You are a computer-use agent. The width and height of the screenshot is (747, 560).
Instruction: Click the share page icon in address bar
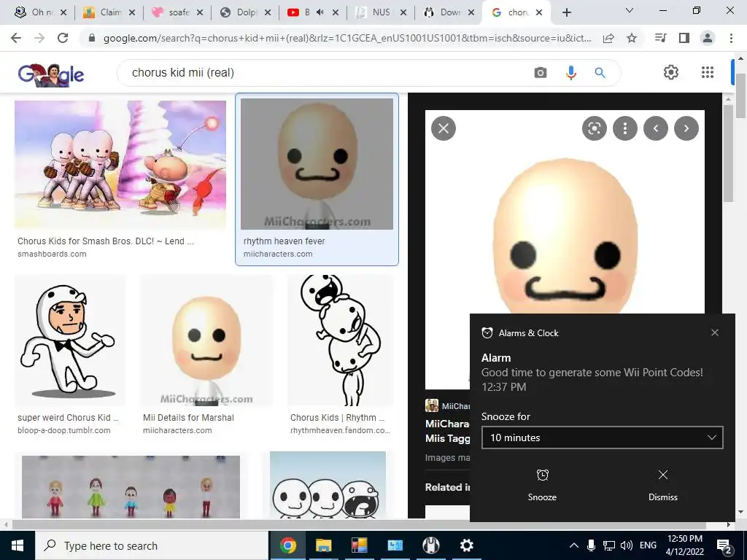[608, 38]
